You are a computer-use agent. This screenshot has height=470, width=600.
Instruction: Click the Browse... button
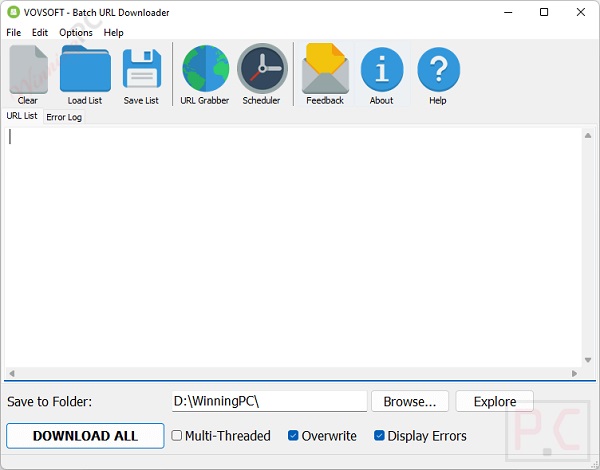(410, 401)
